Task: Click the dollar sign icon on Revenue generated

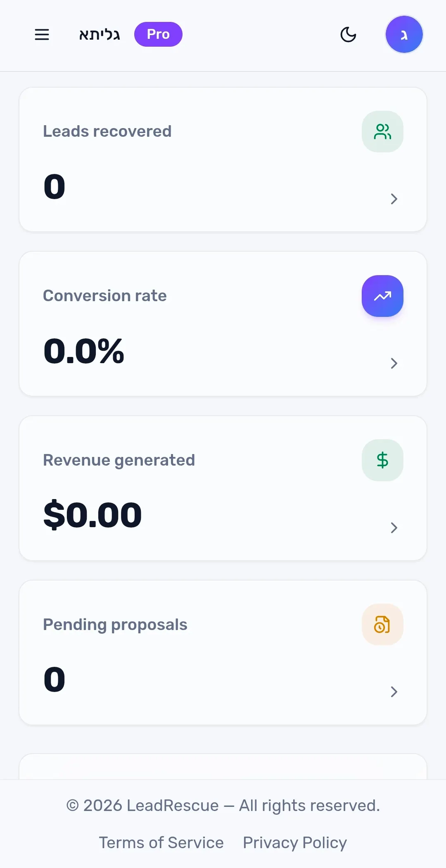Action: (382, 460)
